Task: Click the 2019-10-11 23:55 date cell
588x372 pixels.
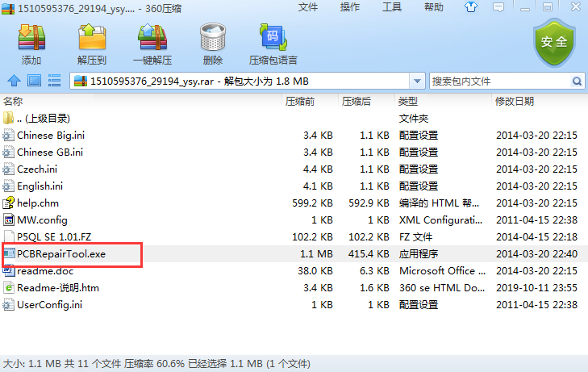Action: point(536,287)
